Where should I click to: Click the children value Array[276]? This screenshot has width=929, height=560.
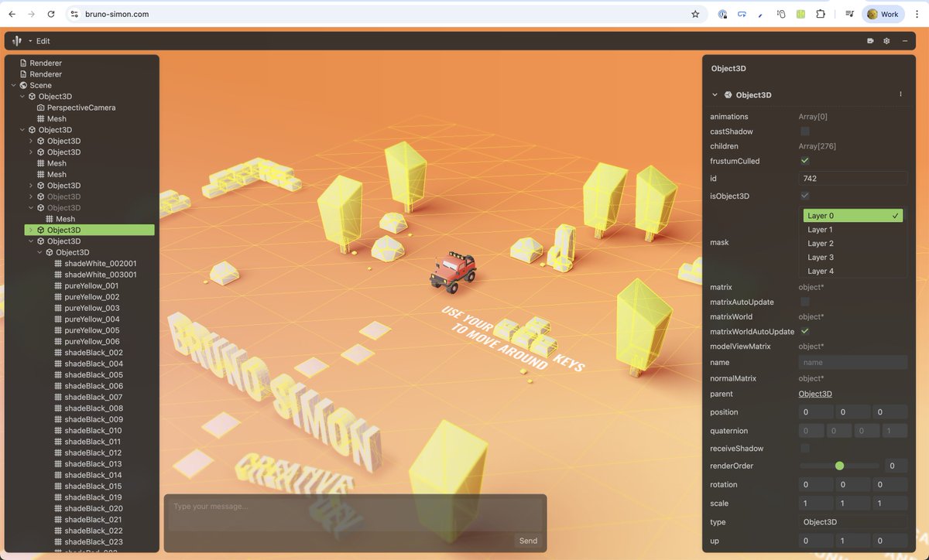pyautogui.click(x=817, y=146)
